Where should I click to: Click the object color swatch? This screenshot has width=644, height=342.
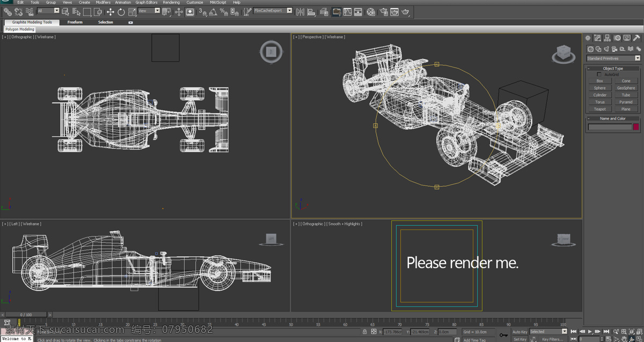[x=636, y=127]
